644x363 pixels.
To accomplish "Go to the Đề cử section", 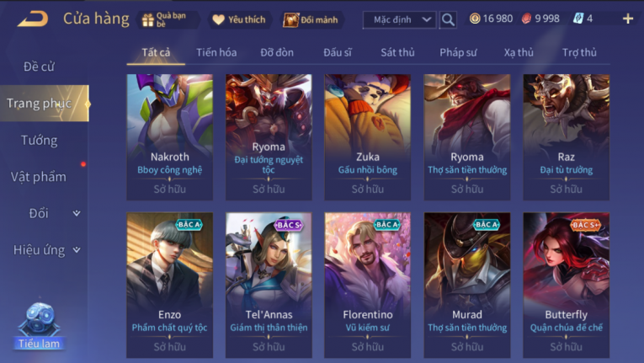I will coord(39,67).
